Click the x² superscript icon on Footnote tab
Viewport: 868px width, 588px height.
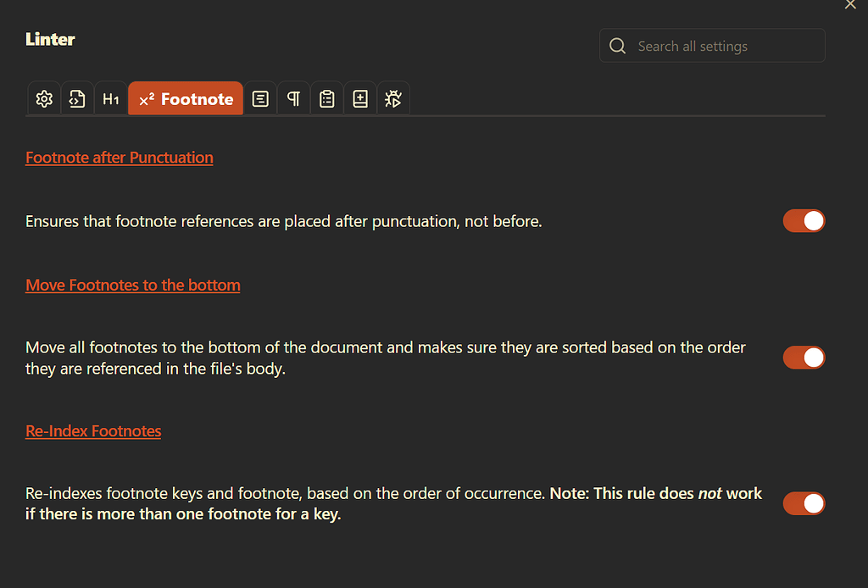click(x=147, y=98)
